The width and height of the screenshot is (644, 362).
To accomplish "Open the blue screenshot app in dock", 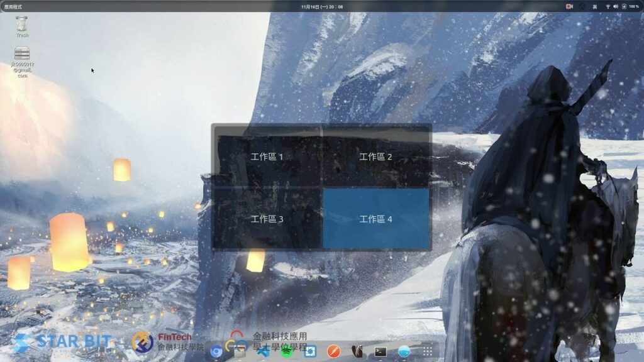I will [310, 351].
